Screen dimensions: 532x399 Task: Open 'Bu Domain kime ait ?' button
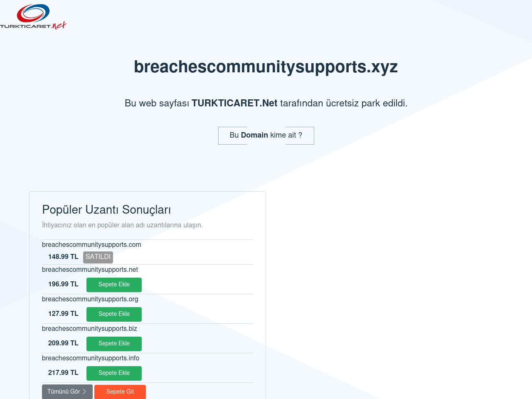pos(266,135)
